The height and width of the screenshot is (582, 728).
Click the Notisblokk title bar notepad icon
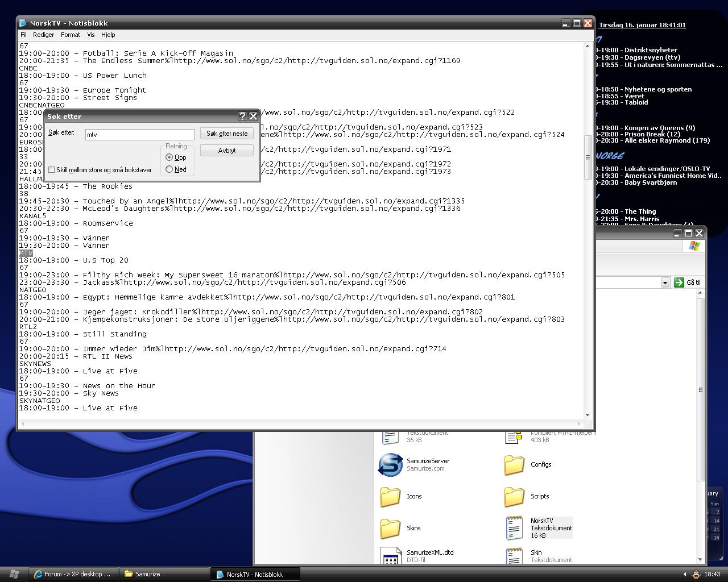click(23, 23)
